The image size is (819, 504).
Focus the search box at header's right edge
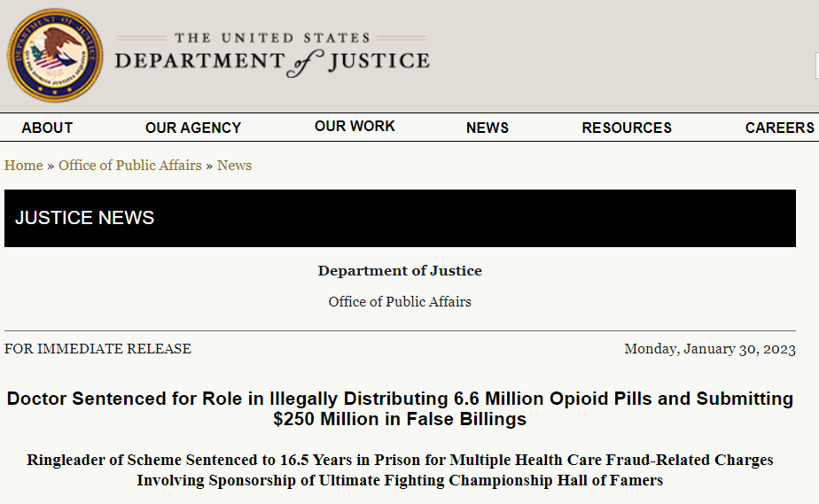click(x=817, y=66)
